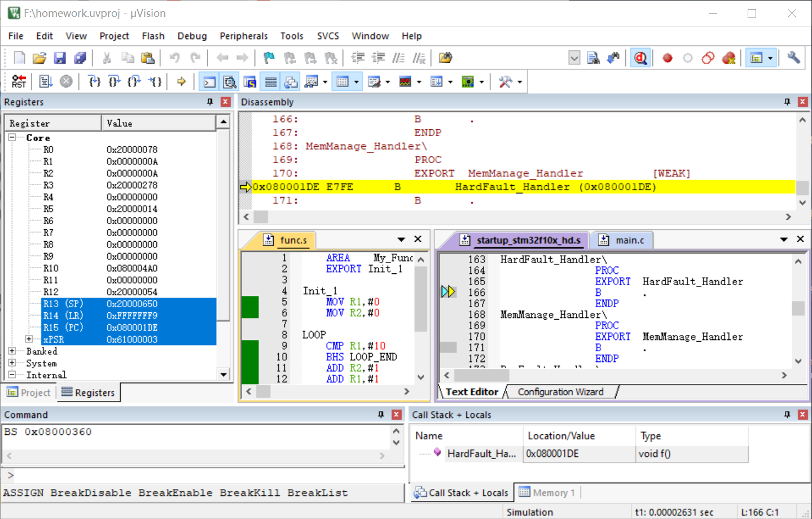Image resolution: width=812 pixels, height=519 pixels.
Task: Open the Memory 1 tab
Action: coord(547,492)
